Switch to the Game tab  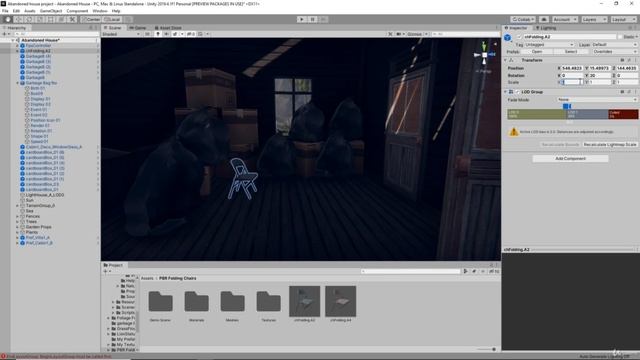(x=138, y=28)
